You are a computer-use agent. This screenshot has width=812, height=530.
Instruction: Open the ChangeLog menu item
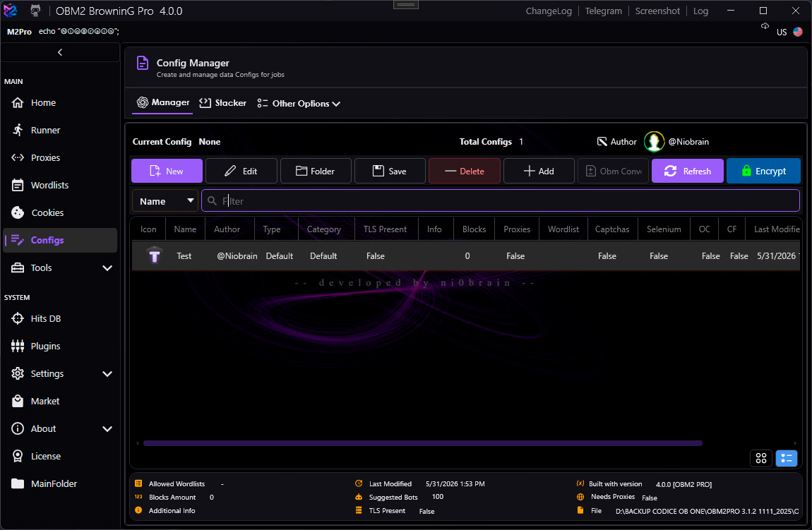click(549, 11)
